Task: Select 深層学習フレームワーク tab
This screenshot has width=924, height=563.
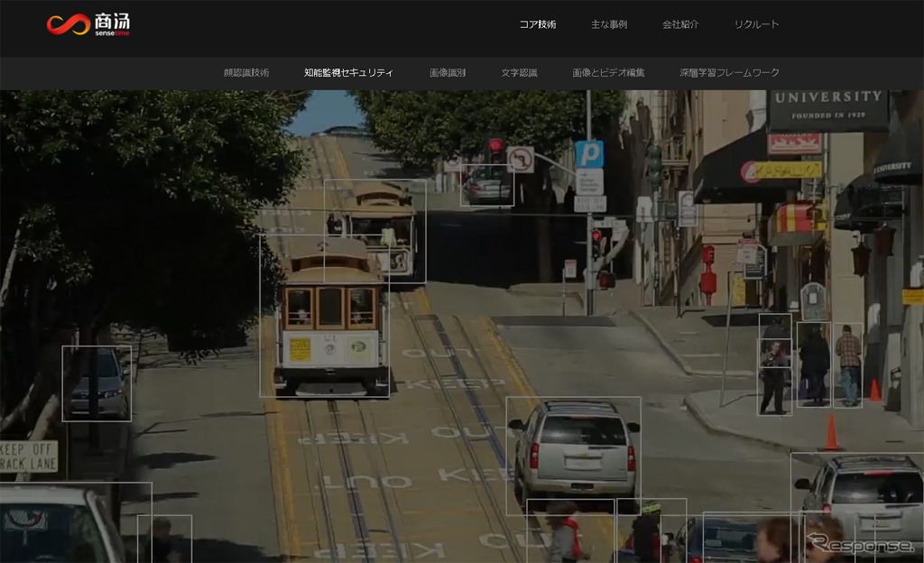Action: [729, 73]
